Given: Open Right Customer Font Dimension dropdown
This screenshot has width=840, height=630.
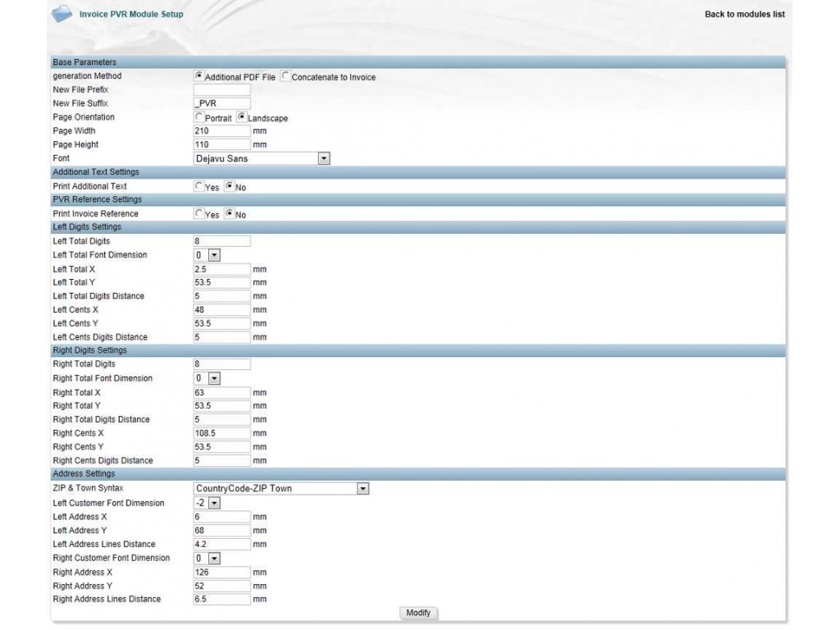Looking at the screenshot, I should pos(207,559).
